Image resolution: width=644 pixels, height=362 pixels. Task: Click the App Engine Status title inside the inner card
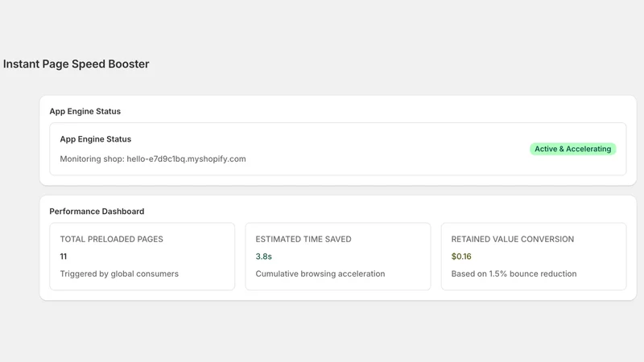click(95, 139)
